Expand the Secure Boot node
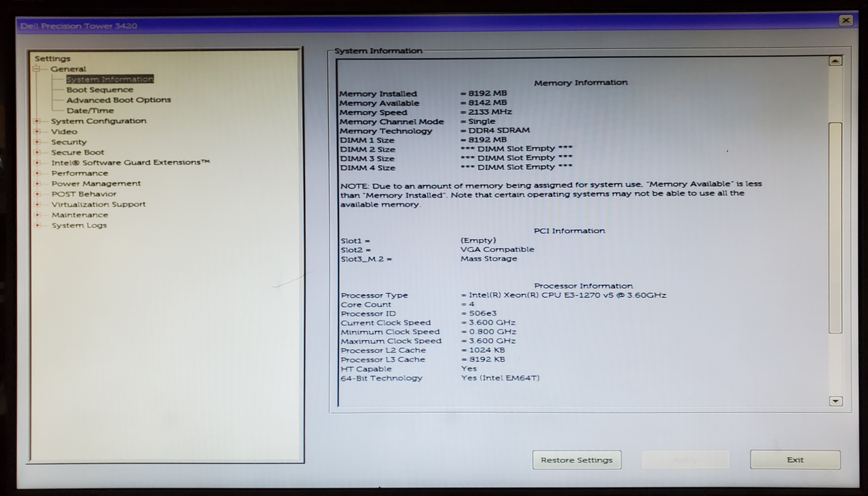The width and height of the screenshot is (868, 496). click(37, 152)
